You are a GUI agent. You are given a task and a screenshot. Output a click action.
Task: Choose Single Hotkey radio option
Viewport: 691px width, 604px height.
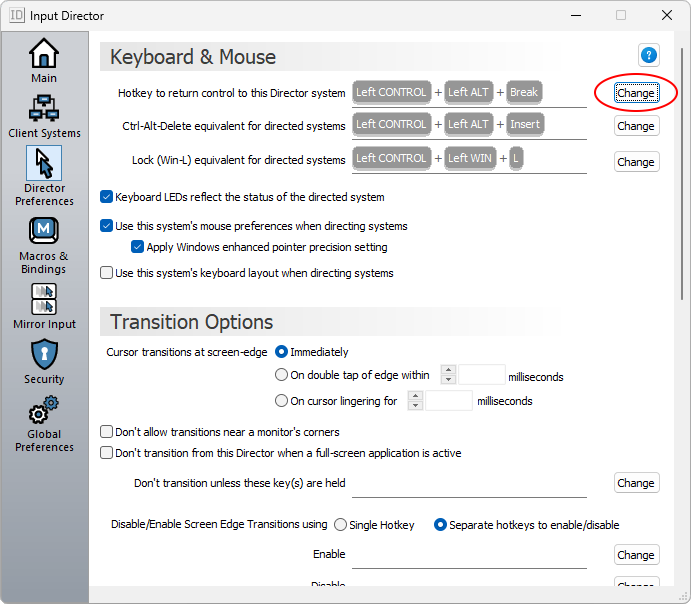pos(341,525)
